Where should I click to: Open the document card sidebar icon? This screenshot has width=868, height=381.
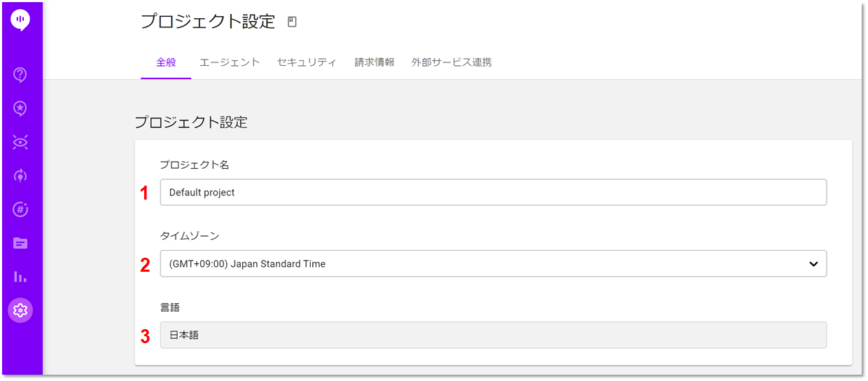click(20, 244)
